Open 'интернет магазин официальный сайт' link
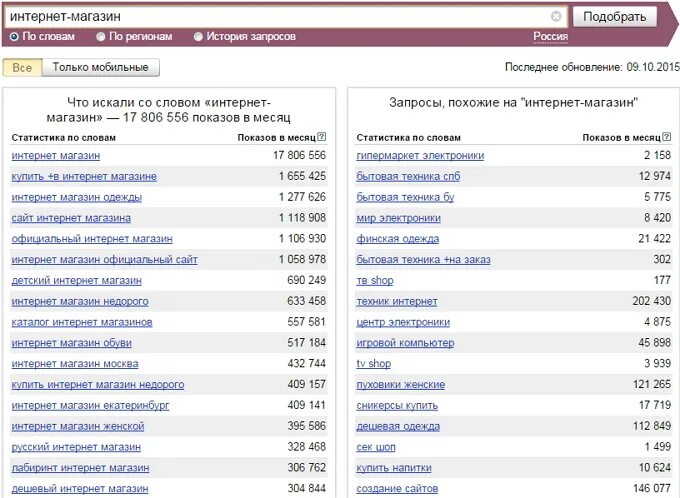Image resolution: width=680 pixels, height=498 pixels. [x=105, y=259]
